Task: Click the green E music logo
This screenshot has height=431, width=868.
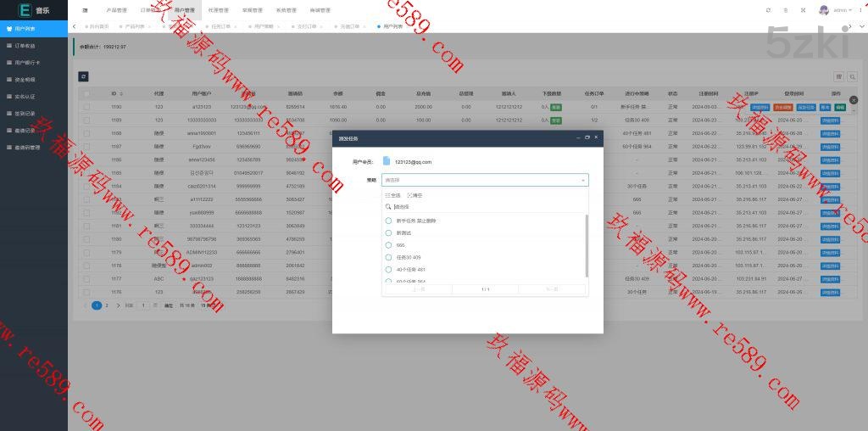Action: (25, 10)
